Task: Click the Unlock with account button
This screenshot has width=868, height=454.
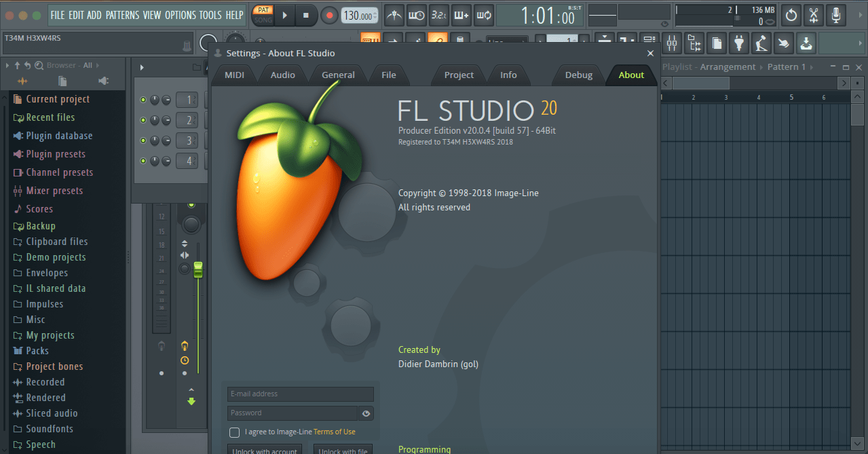Action: tap(265, 449)
